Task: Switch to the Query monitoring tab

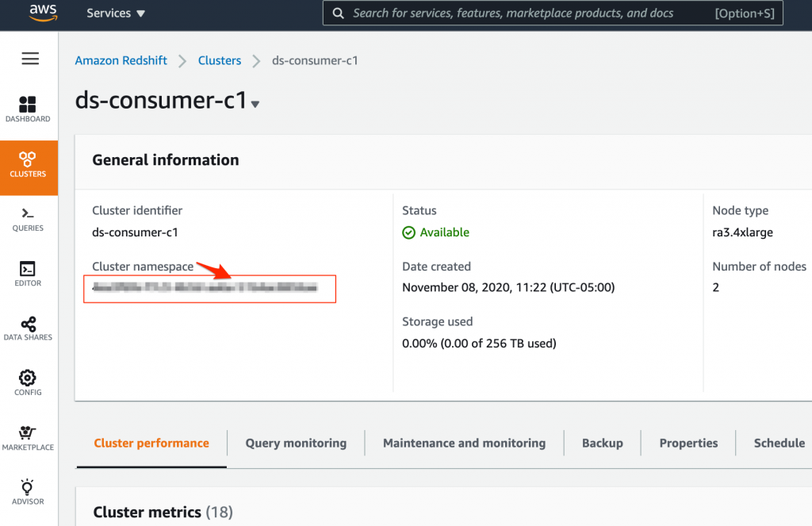Action: point(296,443)
